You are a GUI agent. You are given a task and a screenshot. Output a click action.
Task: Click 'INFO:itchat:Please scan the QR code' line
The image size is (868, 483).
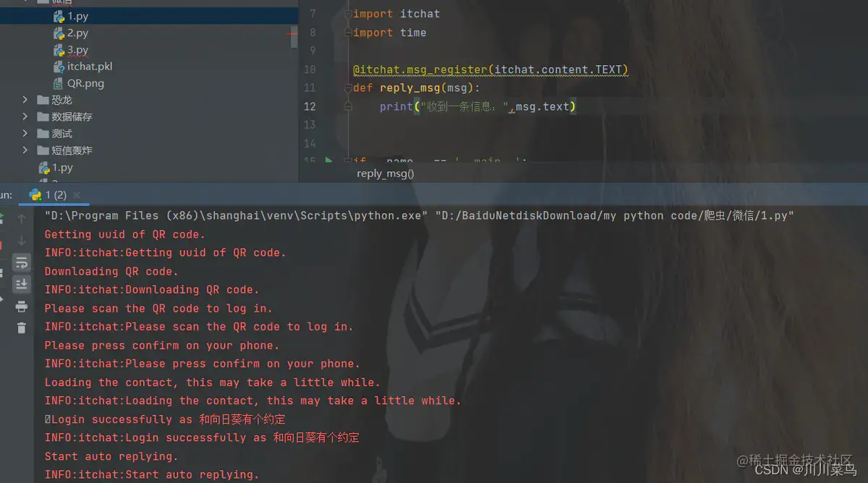tap(199, 326)
